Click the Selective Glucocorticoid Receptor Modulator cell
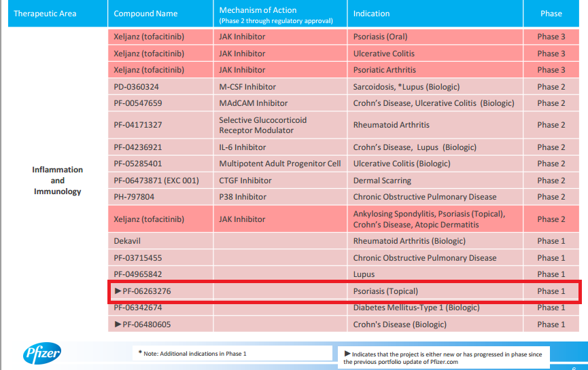This screenshot has height=370, width=588. [x=262, y=125]
